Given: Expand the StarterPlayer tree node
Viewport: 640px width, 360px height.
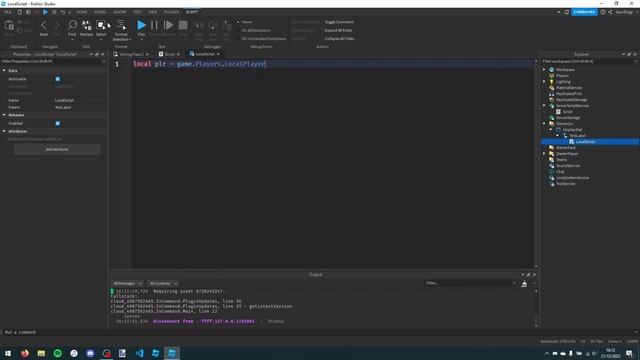Looking at the screenshot, I should 544,153.
